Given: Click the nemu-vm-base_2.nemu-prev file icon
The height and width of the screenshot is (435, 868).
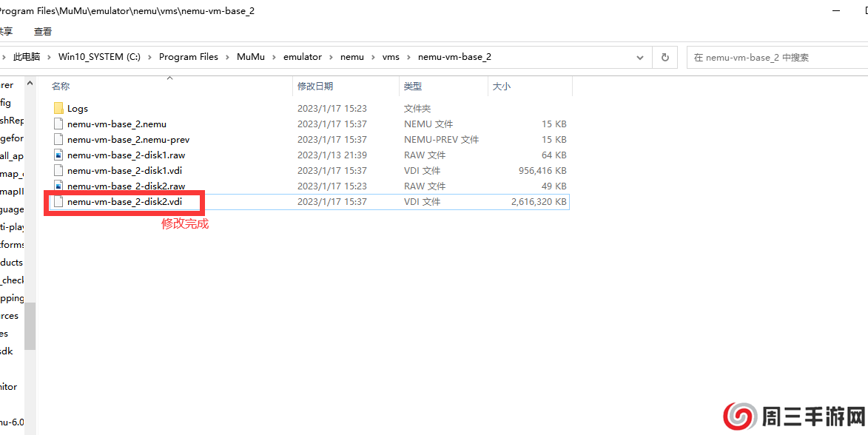Looking at the screenshot, I should [x=59, y=140].
